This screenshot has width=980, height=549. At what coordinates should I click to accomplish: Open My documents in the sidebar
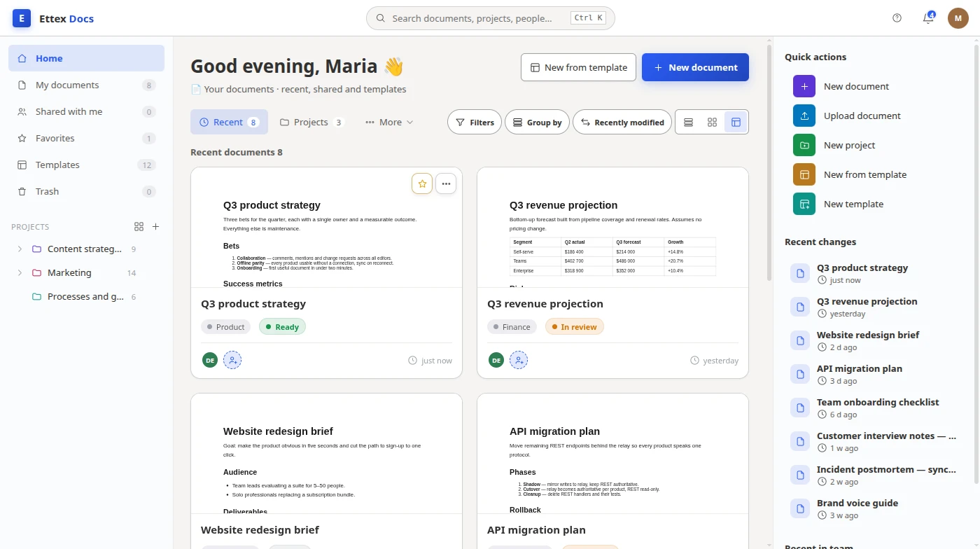[x=86, y=85]
